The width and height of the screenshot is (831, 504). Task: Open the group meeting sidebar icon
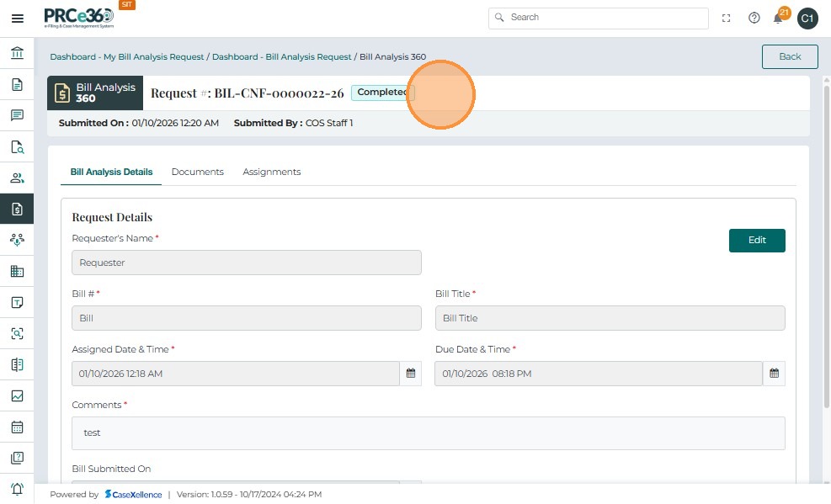click(x=17, y=240)
